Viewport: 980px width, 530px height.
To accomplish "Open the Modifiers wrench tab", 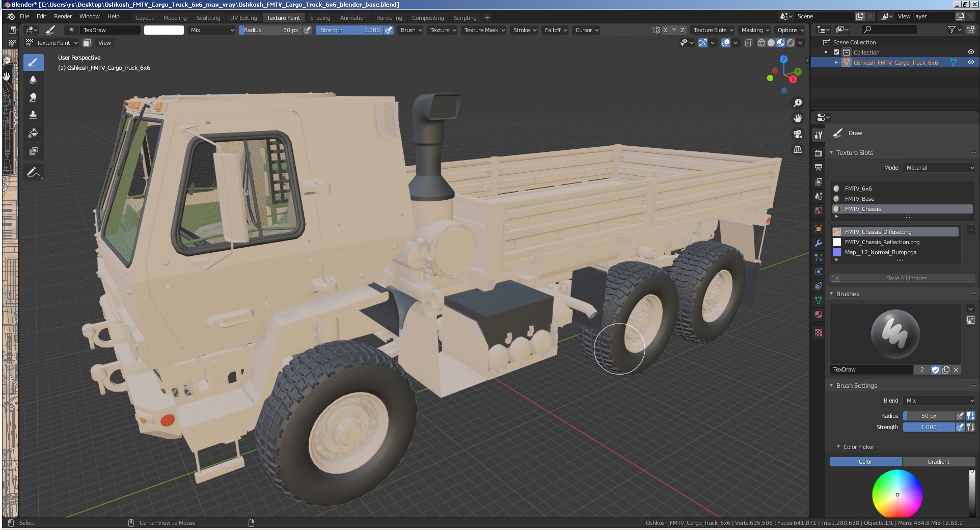I will (819, 243).
